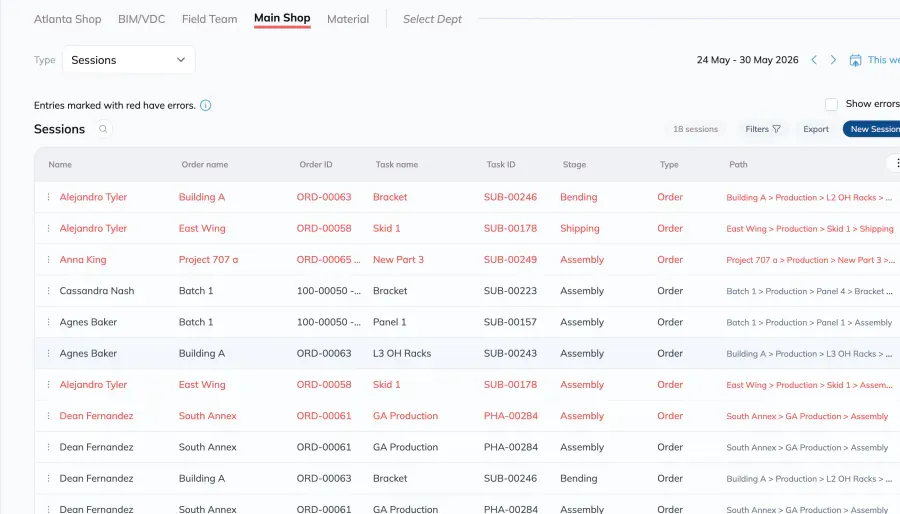The image size is (900, 514).
Task: Click task ID SUB-00243
Action: (x=510, y=353)
